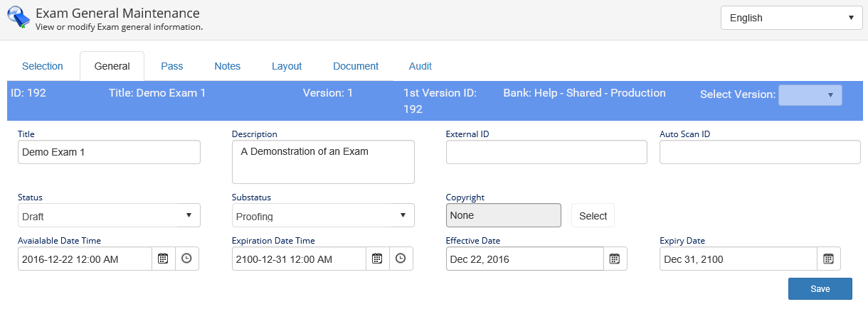Switch to the Layout tab
The height and width of the screenshot is (309, 868).
click(287, 66)
